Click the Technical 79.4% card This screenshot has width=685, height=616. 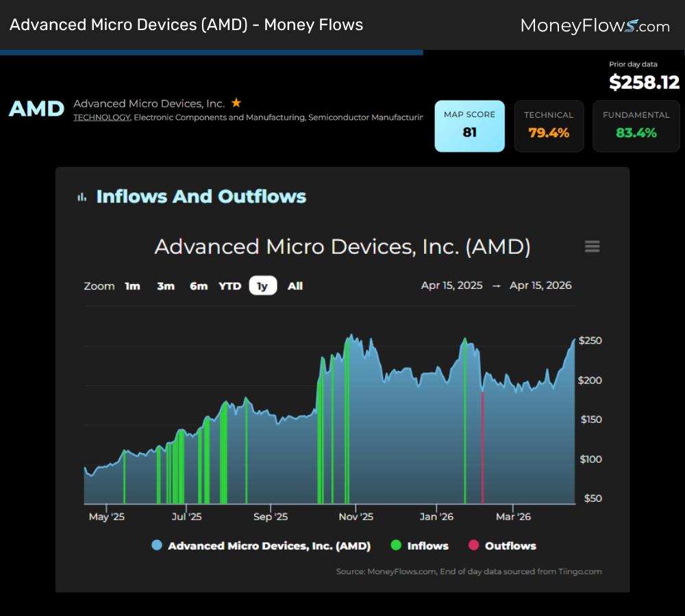coord(549,126)
